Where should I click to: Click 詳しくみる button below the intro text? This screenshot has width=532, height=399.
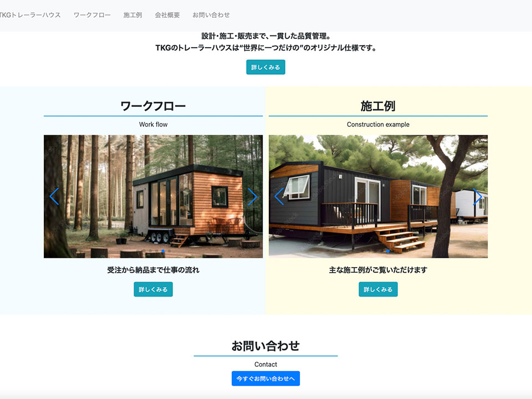(265, 67)
